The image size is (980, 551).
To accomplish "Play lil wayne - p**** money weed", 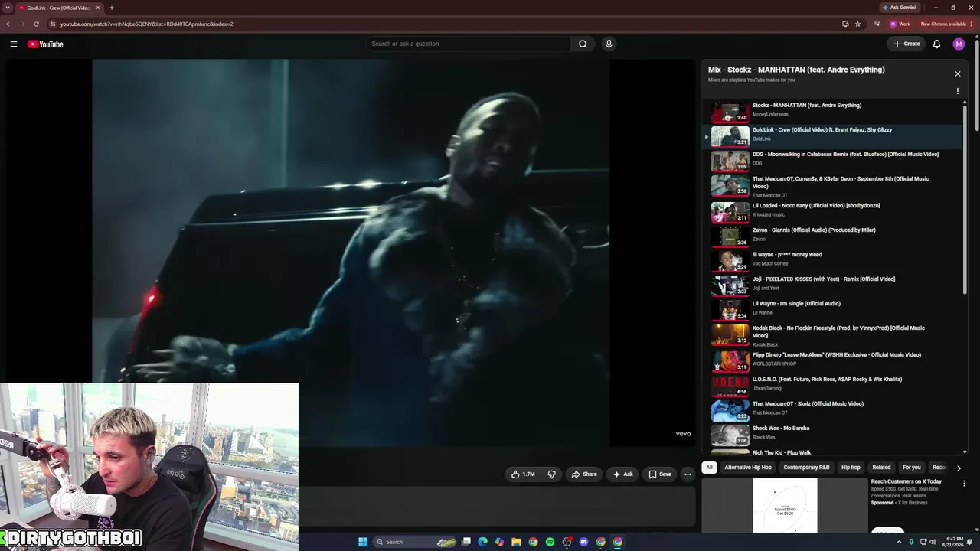I will [x=831, y=260].
